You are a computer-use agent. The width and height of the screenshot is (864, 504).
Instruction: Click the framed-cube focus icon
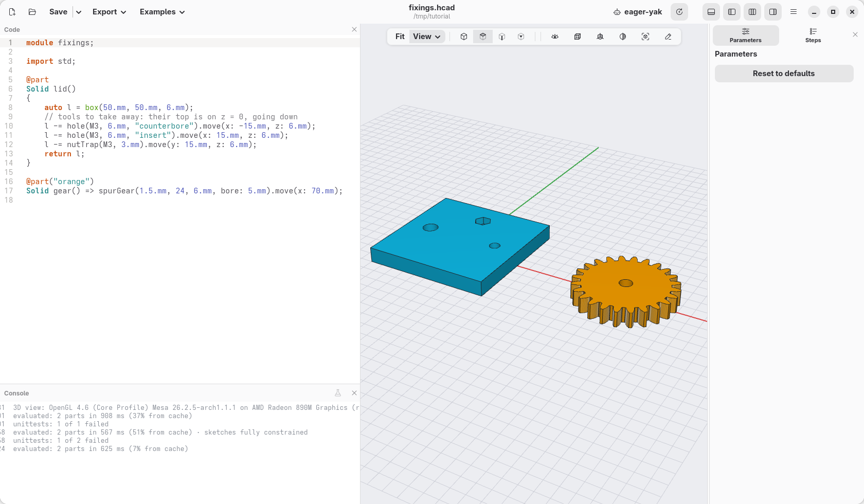click(x=645, y=37)
